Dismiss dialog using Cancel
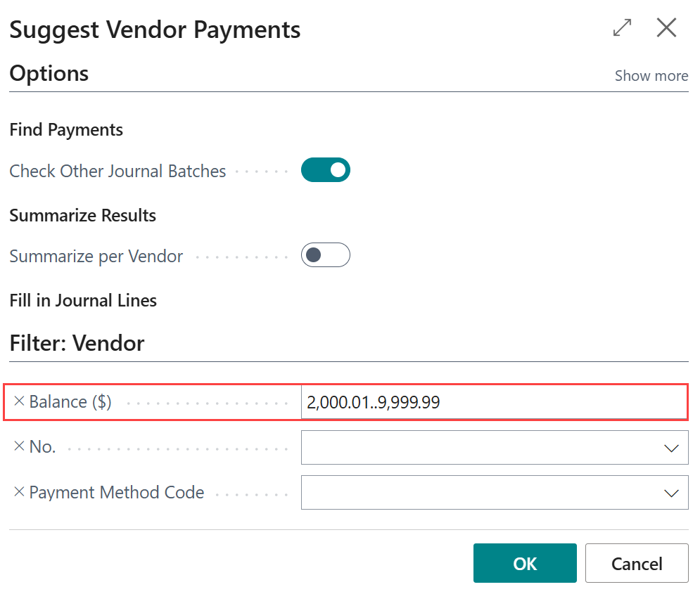 [x=636, y=562]
